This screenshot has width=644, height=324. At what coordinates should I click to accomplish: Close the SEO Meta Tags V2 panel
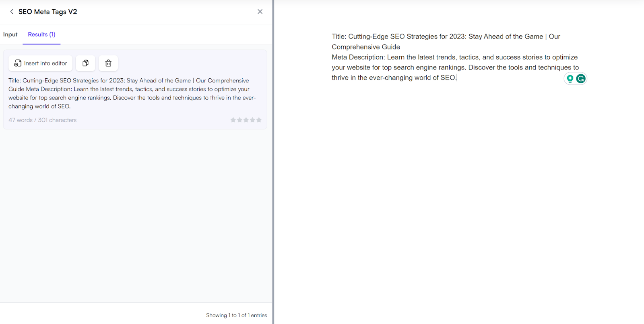260,12
